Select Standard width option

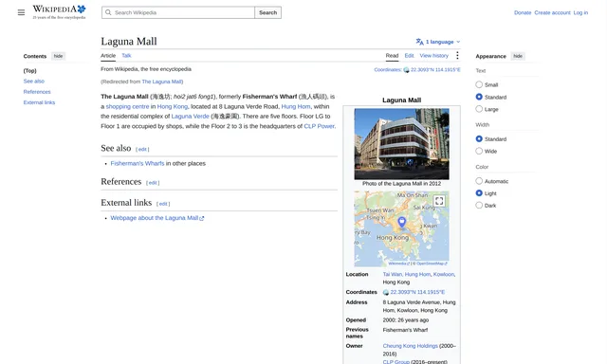(479, 138)
